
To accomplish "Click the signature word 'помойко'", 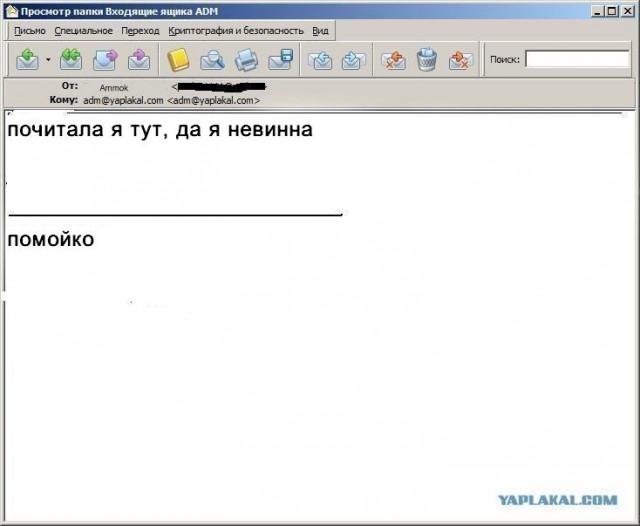I will click(x=51, y=240).
